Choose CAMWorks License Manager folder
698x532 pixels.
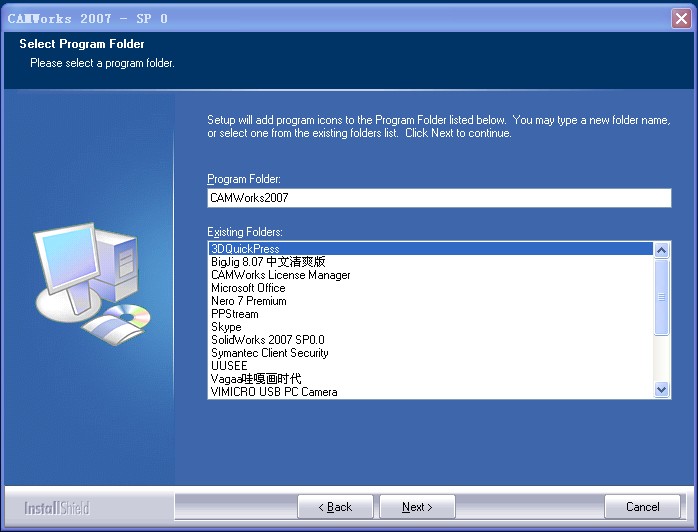coord(430,275)
